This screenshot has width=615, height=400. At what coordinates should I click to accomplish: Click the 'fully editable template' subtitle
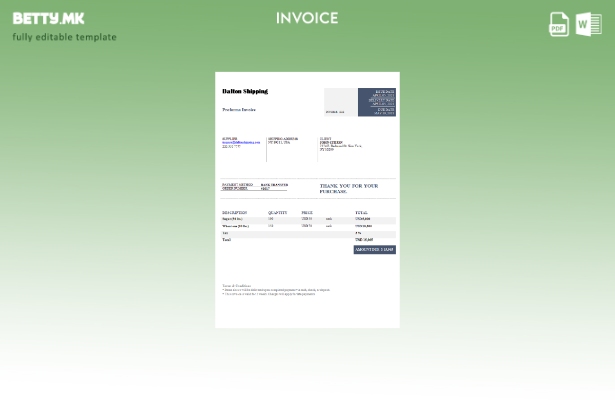pyautogui.click(x=64, y=37)
